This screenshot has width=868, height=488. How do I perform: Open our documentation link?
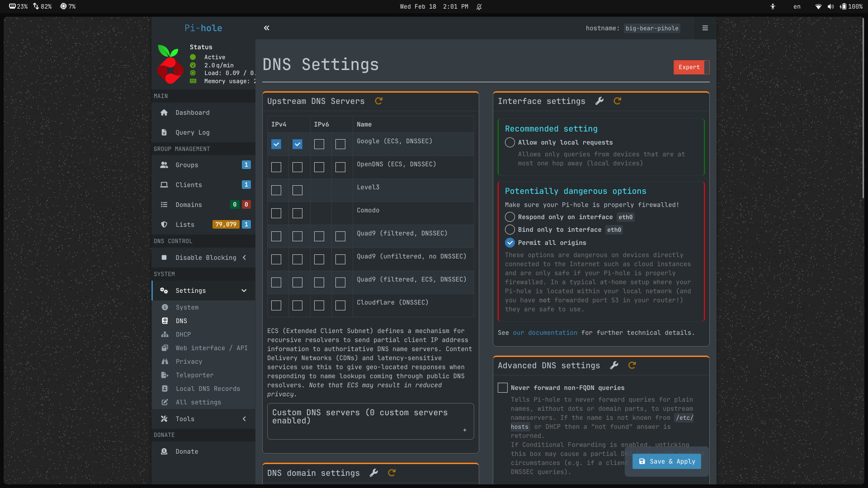tap(545, 333)
